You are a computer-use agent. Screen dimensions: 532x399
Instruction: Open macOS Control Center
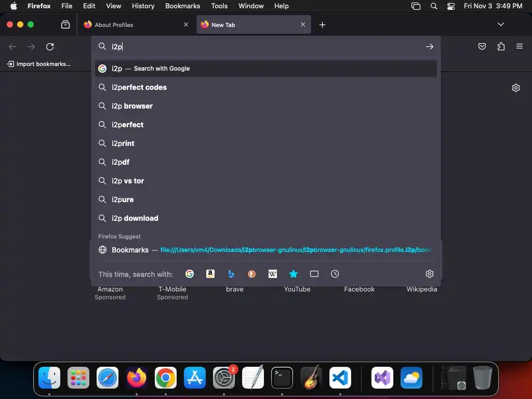tap(450, 6)
